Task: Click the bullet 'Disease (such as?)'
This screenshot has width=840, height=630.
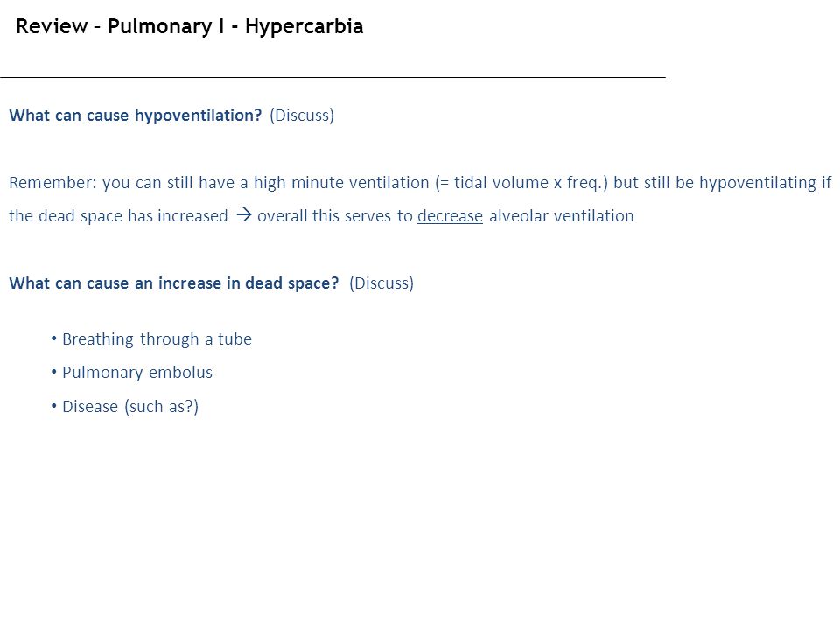Action: 130,407
